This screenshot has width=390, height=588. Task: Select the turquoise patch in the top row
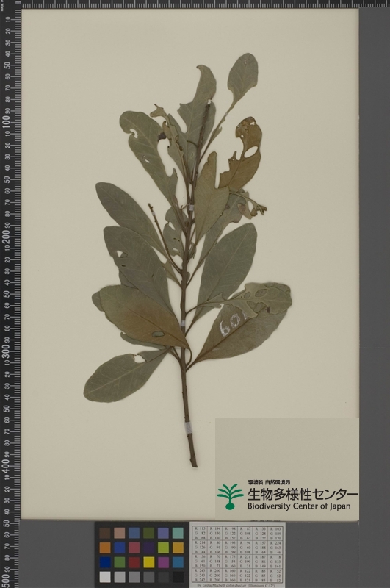[178, 533]
